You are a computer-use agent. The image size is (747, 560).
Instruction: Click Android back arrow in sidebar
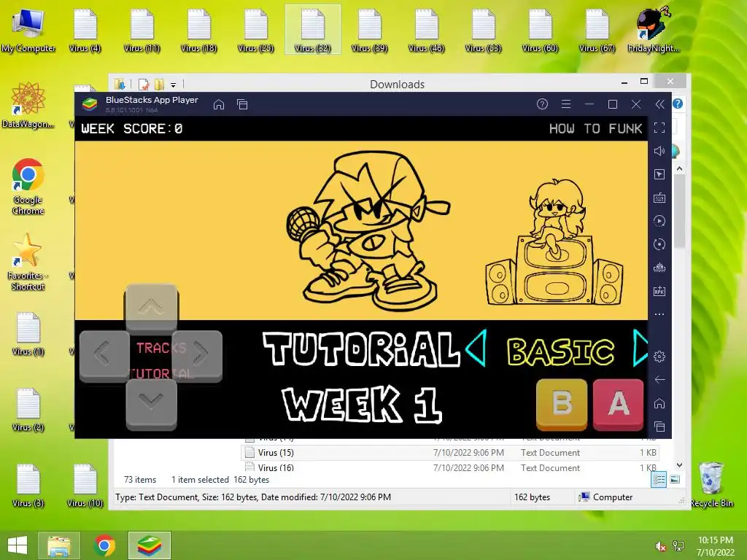click(x=659, y=379)
